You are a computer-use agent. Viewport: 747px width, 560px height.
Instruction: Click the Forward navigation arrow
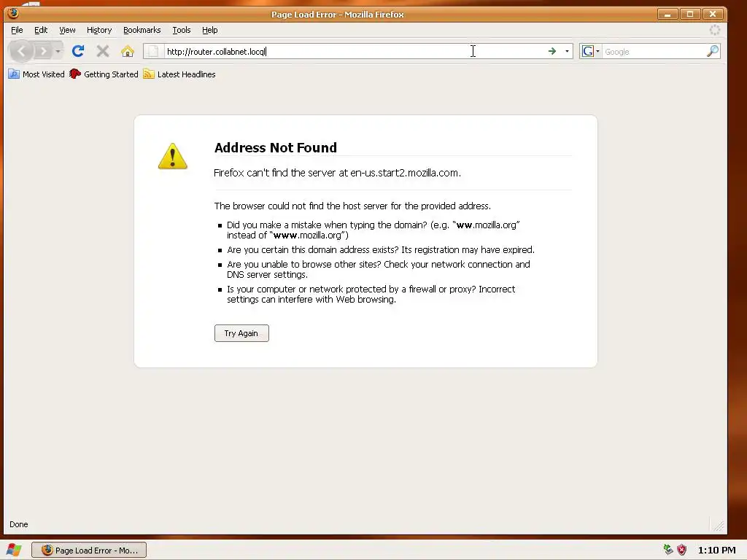point(43,51)
